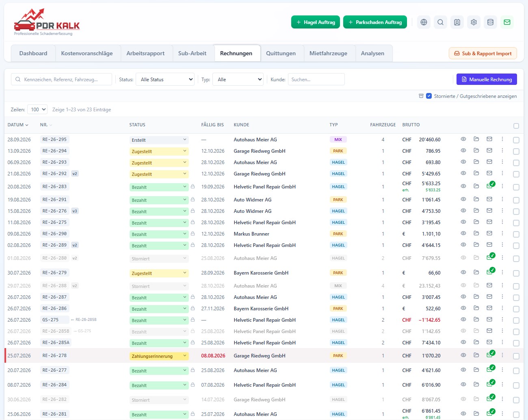528x420 pixels.
Task: Toggle the select-all checkbox in table header
Action: pos(516,126)
